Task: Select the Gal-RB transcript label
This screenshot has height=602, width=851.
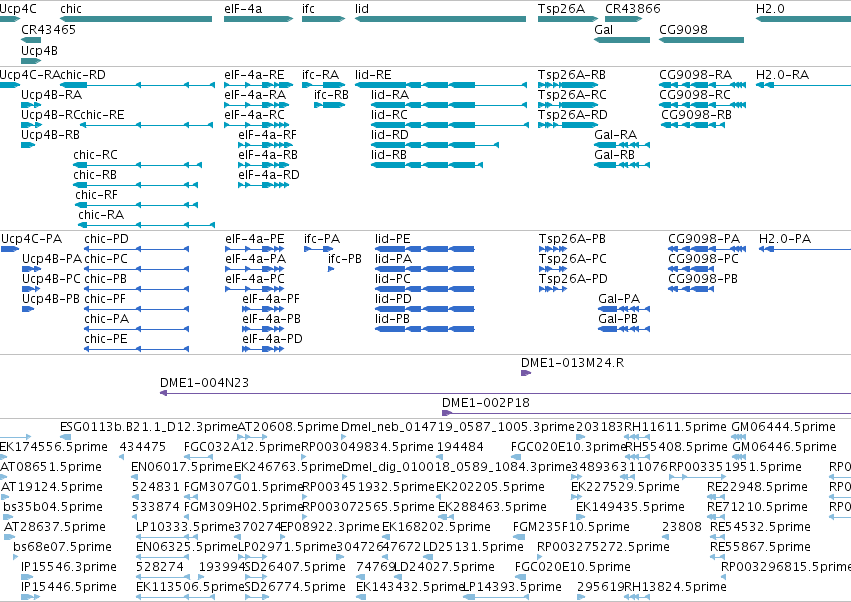Action: tap(614, 155)
